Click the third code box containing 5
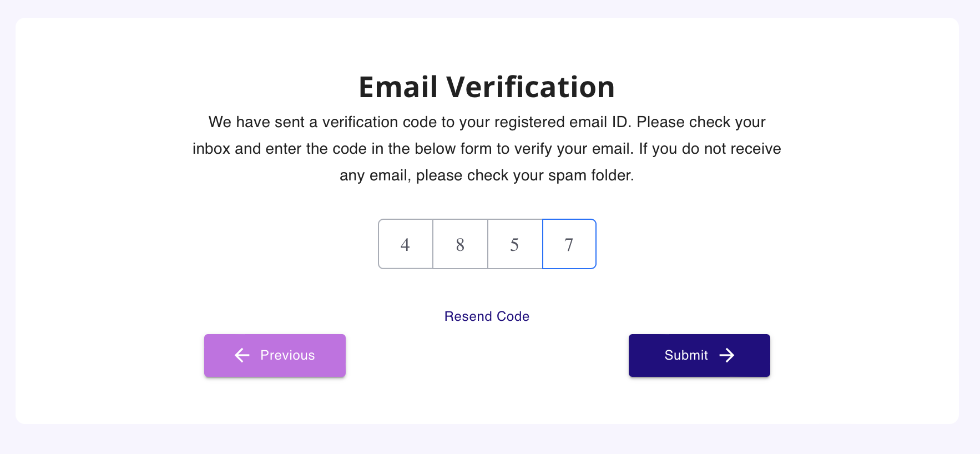The height and width of the screenshot is (454, 980). (x=514, y=244)
